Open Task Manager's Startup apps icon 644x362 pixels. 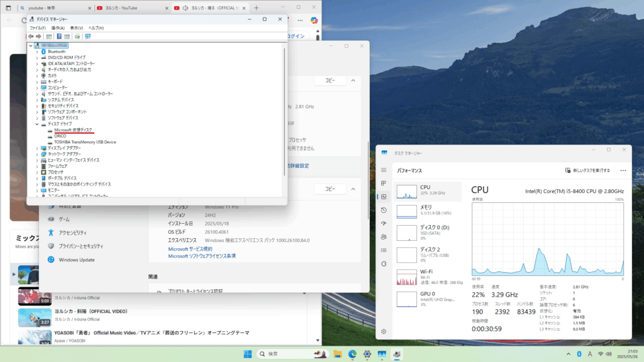tap(384, 223)
